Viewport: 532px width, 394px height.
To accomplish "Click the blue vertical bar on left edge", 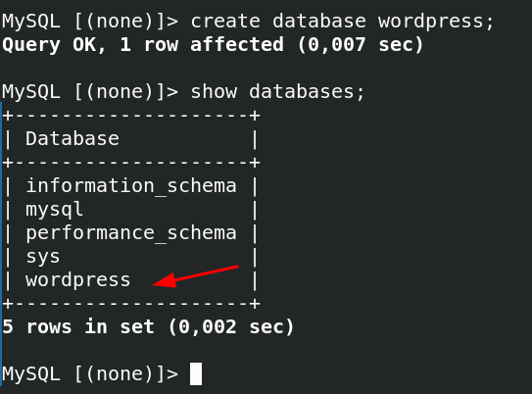I will 1,244.
